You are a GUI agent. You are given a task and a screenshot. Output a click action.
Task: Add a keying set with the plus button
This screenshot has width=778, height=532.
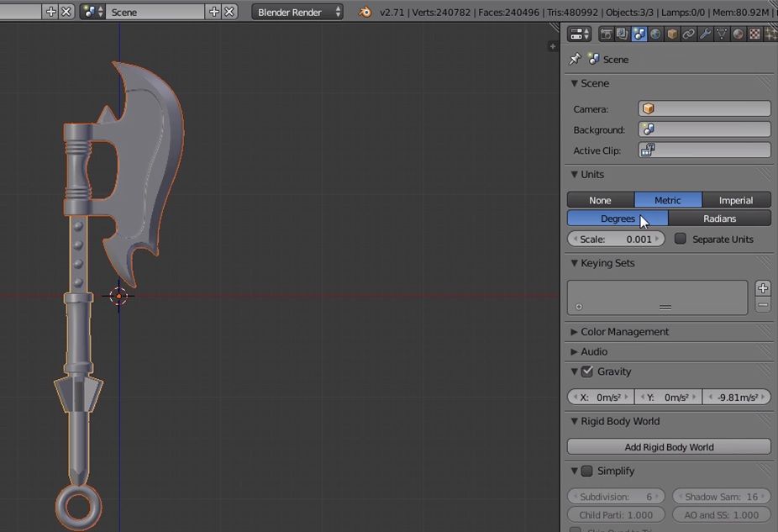click(763, 287)
